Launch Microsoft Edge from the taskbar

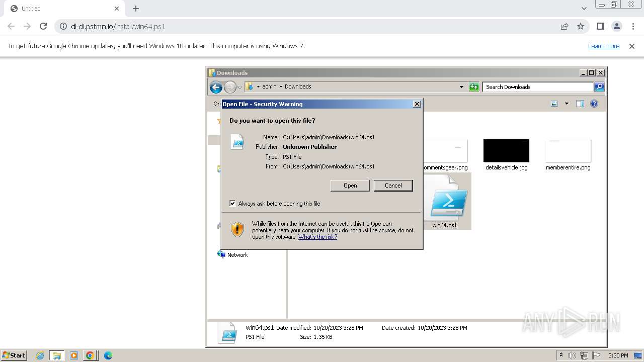tap(108, 355)
